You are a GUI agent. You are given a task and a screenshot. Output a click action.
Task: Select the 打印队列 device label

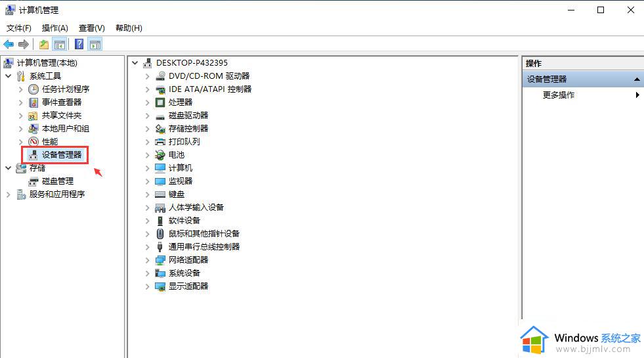tap(184, 142)
